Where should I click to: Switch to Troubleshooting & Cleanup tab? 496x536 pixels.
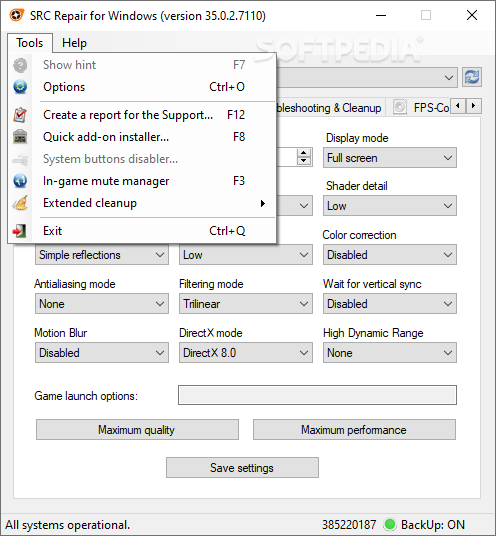330,108
